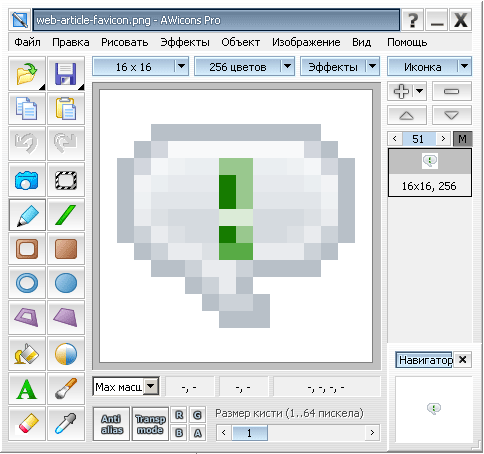
Task: Click the Copy documents icon
Action: click(27, 108)
